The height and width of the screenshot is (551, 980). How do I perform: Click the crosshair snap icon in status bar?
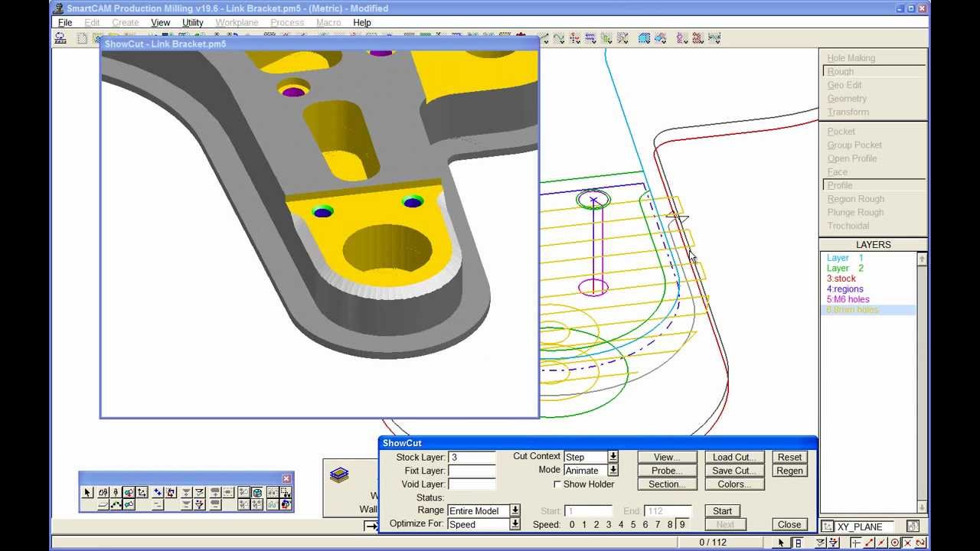coord(856,543)
